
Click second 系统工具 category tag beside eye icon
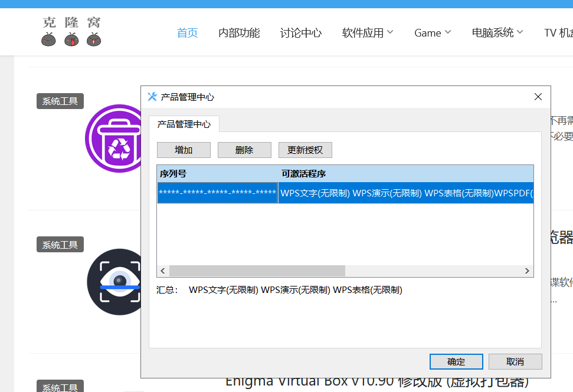60,245
